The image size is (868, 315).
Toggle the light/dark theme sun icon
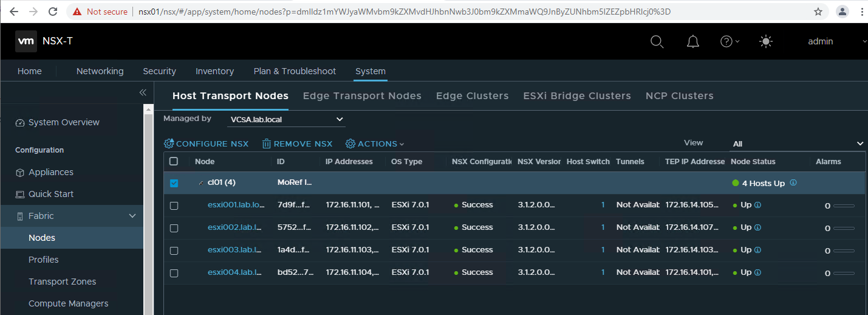766,41
